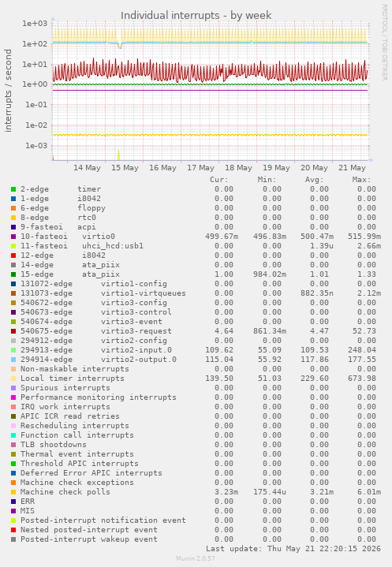Click the purple 10-fasteoi virtio0 legend swatch
The height and width of the screenshot is (567, 392).
(x=13, y=237)
